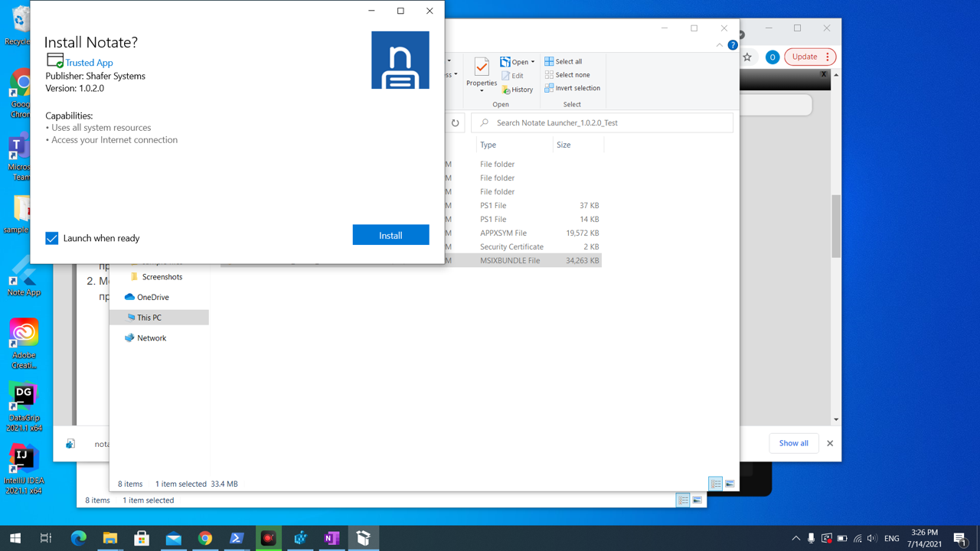Click the Search Notate Launcher field
Viewport: 980px width, 551px height.
602,122
